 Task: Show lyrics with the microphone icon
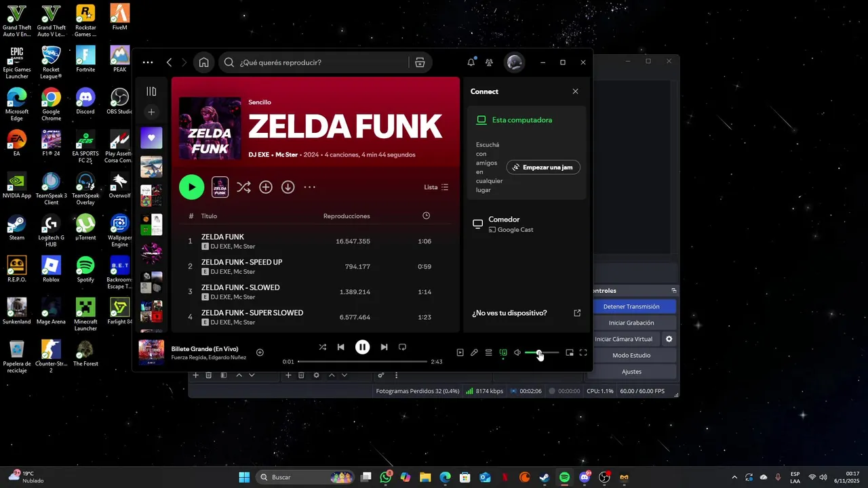point(474,352)
